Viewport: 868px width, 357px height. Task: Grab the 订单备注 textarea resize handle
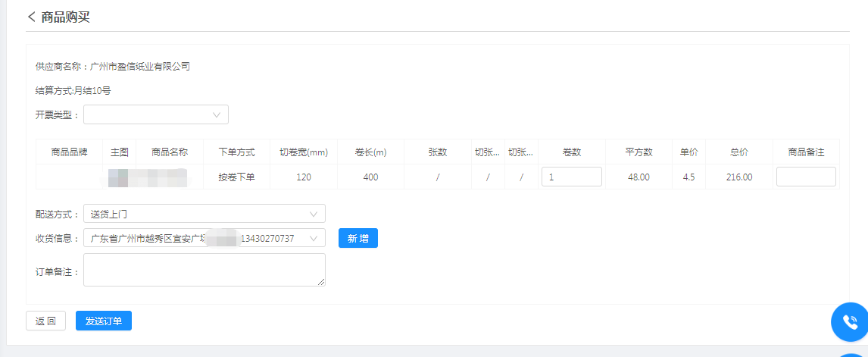pyautogui.click(x=321, y=282)
